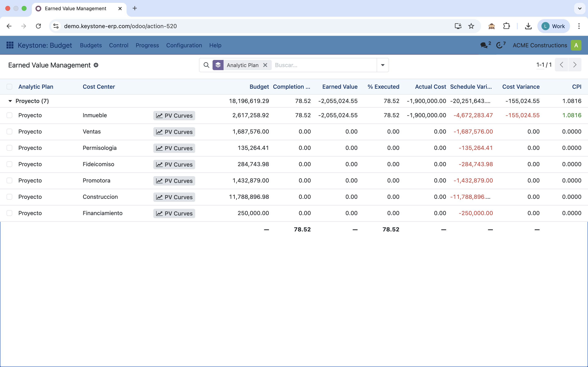Viewport: 588px width, 367px height.
Task: Open the browser profiles dropdown chevron
Action: (580, 8)
